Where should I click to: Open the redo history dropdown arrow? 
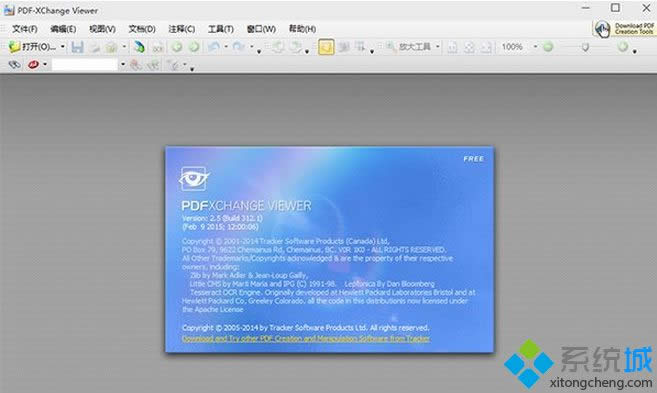tap(252, 47)
